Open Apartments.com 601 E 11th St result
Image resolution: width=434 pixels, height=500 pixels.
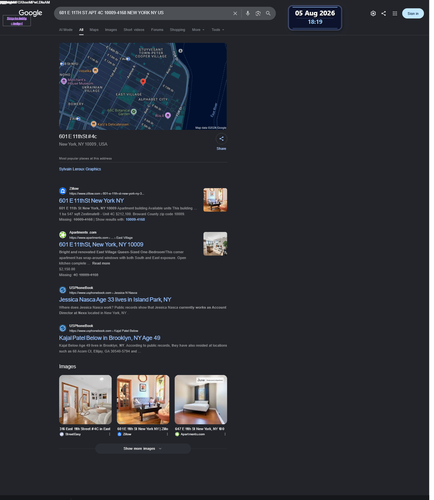[x=101, y=245]
